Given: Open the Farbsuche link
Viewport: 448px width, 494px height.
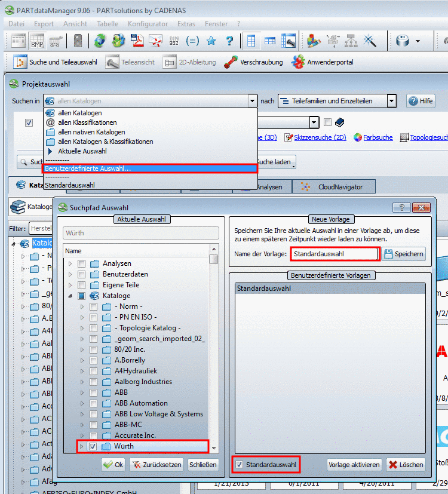Looking at the screenshot, I should tap(378, 137).
